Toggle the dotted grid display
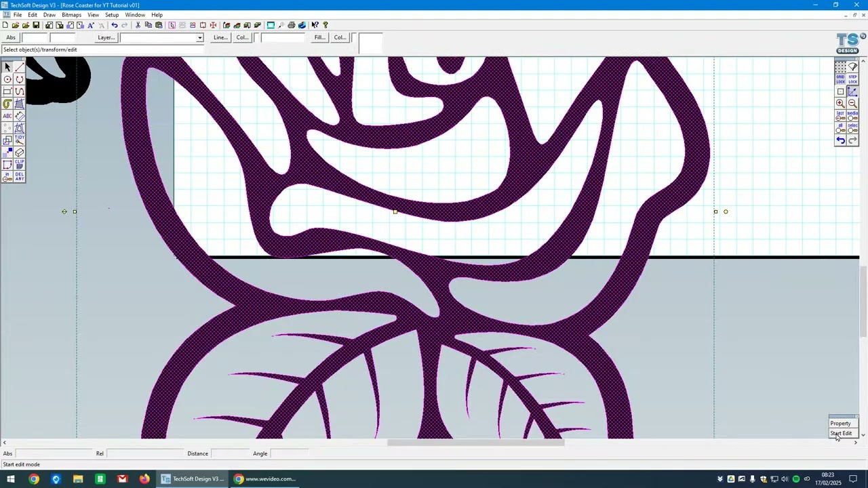This screenshot has width=868, height=488. click(x=840, y=67)
